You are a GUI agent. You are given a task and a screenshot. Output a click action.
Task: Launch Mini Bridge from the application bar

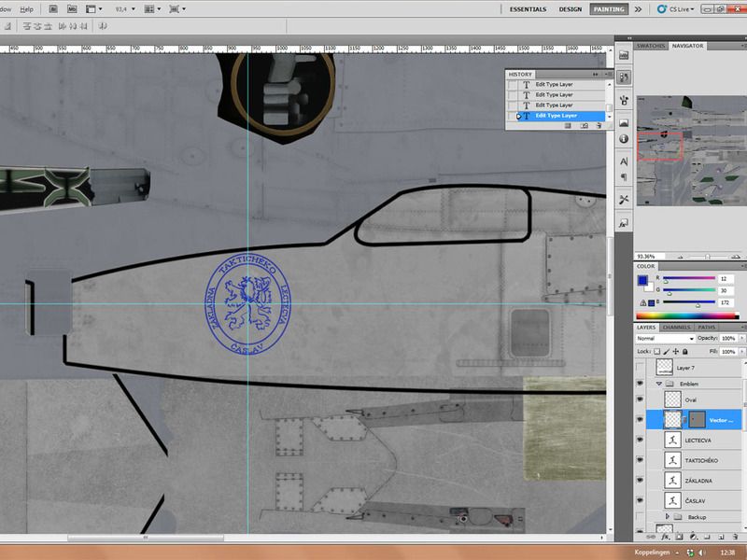[x=74, y=8]
